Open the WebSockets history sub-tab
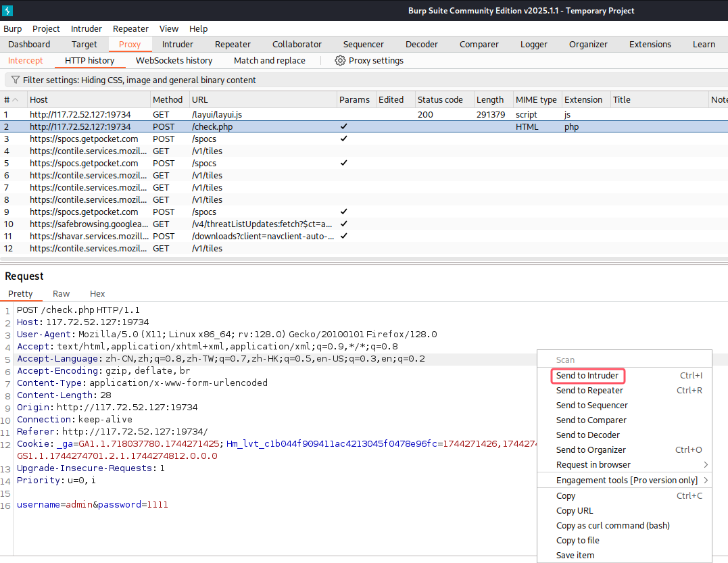 pyautogui.click(x=174, y=61)
